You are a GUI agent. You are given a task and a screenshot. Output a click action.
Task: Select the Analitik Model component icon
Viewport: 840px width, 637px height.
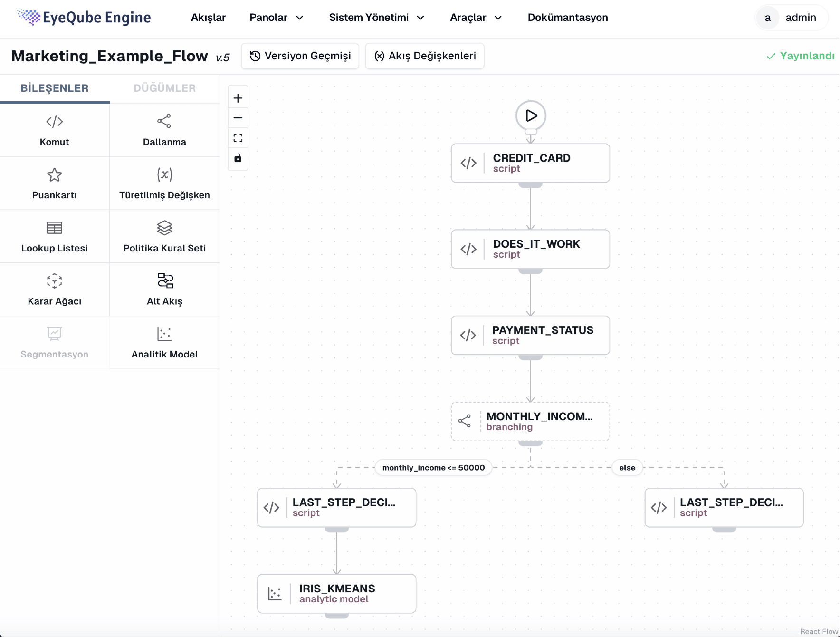[x=164, y=334]
